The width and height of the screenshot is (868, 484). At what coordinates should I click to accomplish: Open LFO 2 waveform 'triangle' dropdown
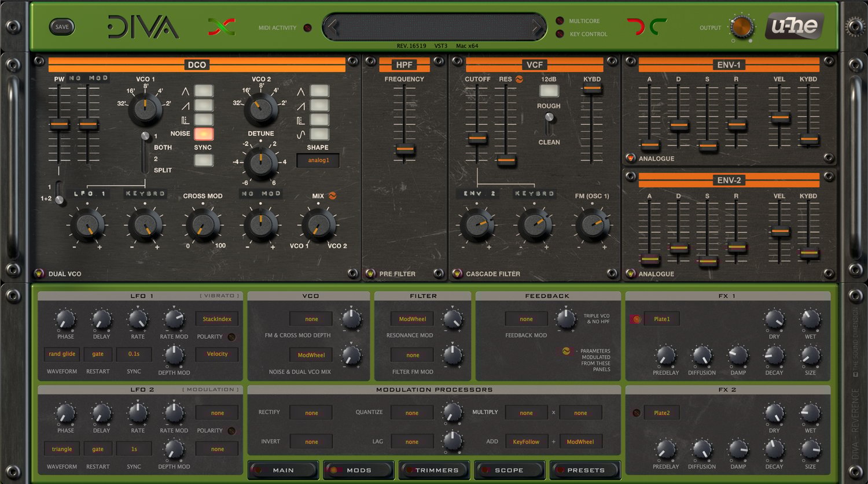coord(62,449)
